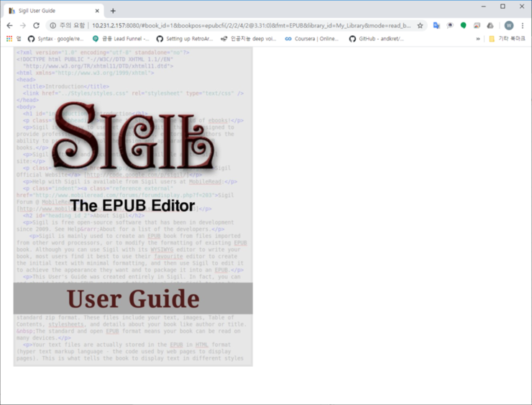Go forward to the next page

pyautogui.click(x=23, y=25)
